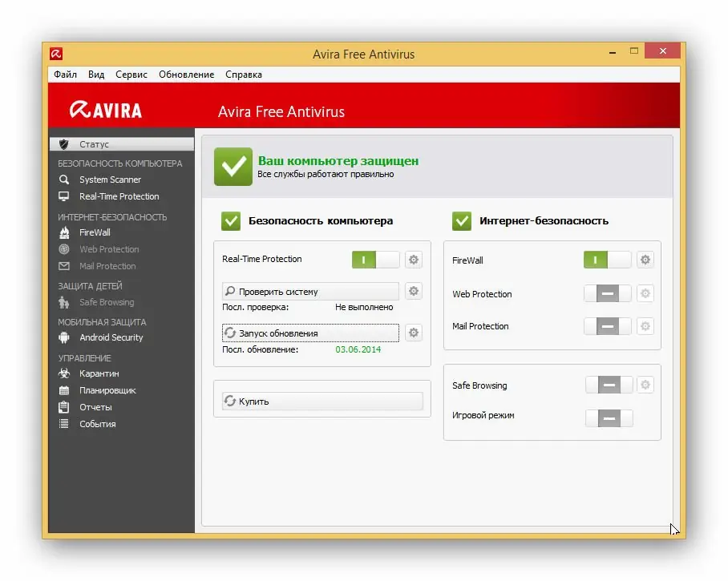This screenshot has height=581, width=728.
Task: Maximize the Avira window
Action: point(634,51)
